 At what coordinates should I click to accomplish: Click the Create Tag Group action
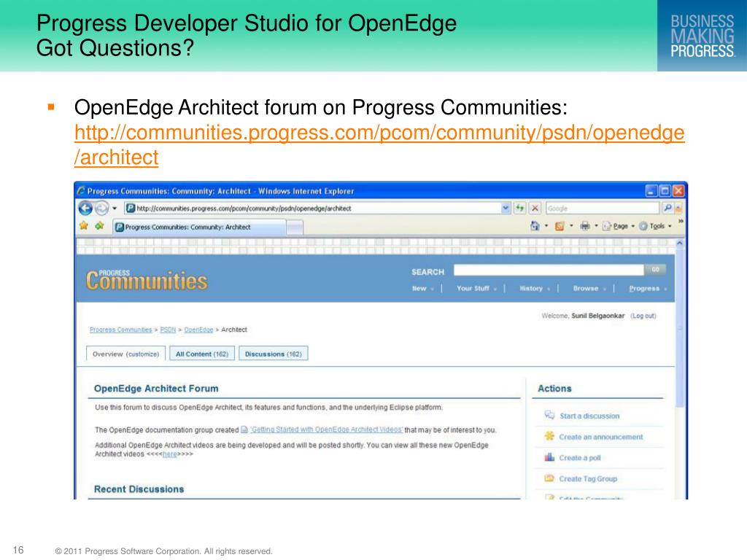point(588,478)
